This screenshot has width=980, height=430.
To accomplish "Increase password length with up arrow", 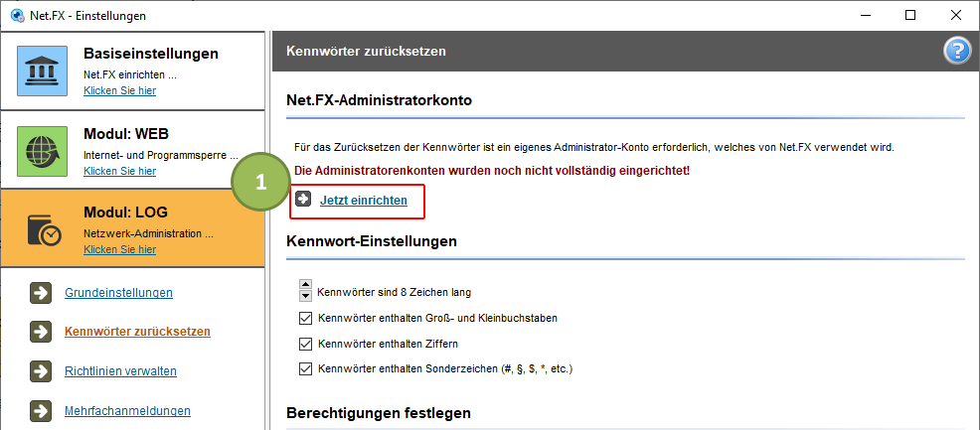I will (x=305, y=284).
